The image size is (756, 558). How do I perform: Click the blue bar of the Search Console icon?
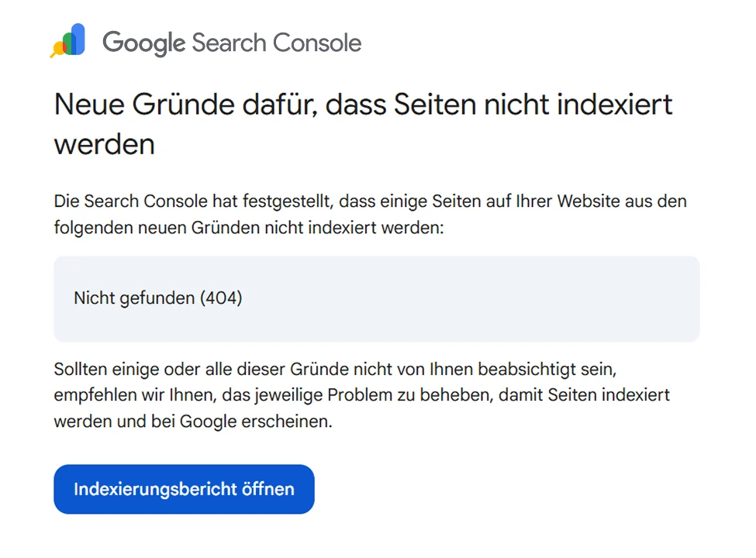click(78, 37)
